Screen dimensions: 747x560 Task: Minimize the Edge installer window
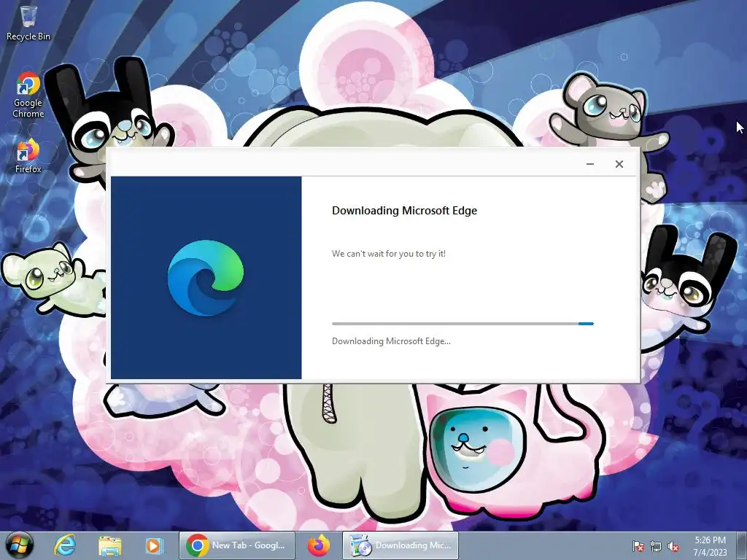pyautogui.click(x=589, y=164)
